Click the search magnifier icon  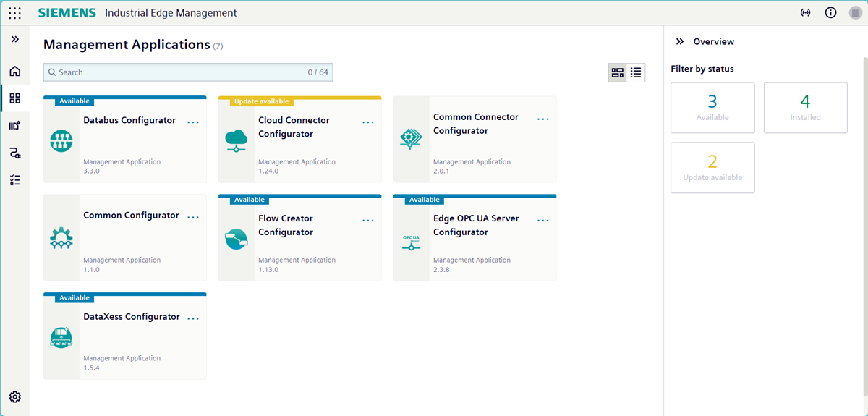[52, 72]
